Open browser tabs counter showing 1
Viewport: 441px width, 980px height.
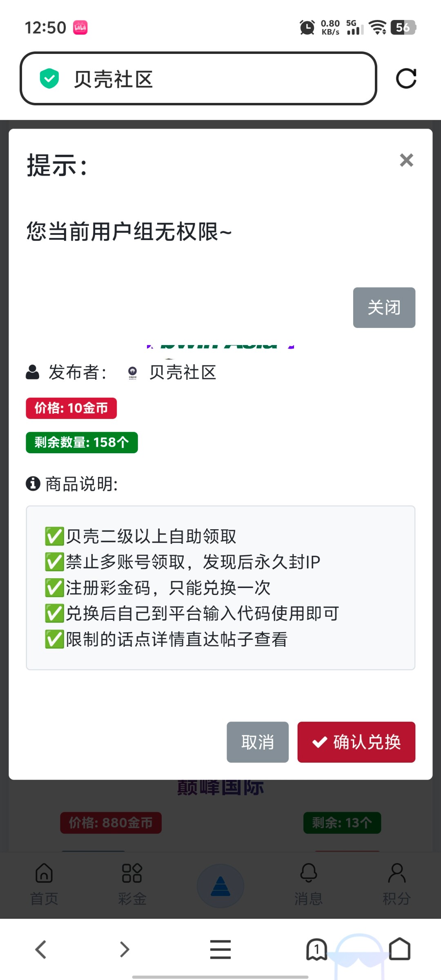[x=316, y=949]
